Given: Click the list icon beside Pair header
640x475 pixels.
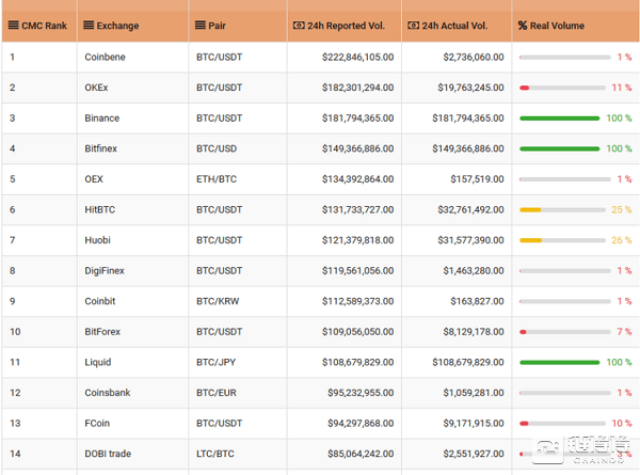Looking at the screenshot, I should (x=200, y=25).
